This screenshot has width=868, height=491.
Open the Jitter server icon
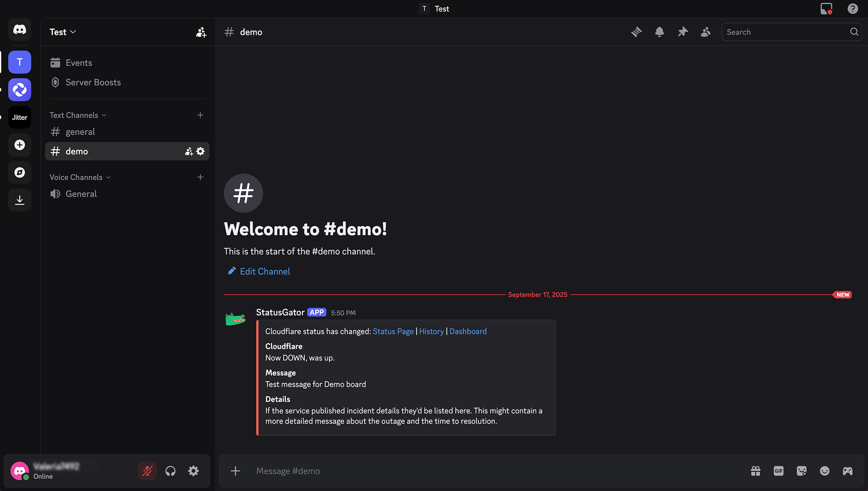tap(20, 117)
